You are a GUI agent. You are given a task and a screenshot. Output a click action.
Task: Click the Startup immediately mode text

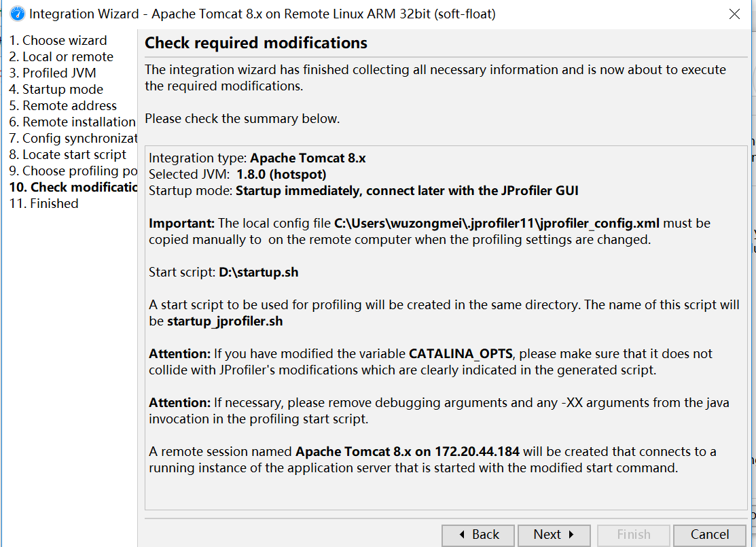[x=407, y=191]
